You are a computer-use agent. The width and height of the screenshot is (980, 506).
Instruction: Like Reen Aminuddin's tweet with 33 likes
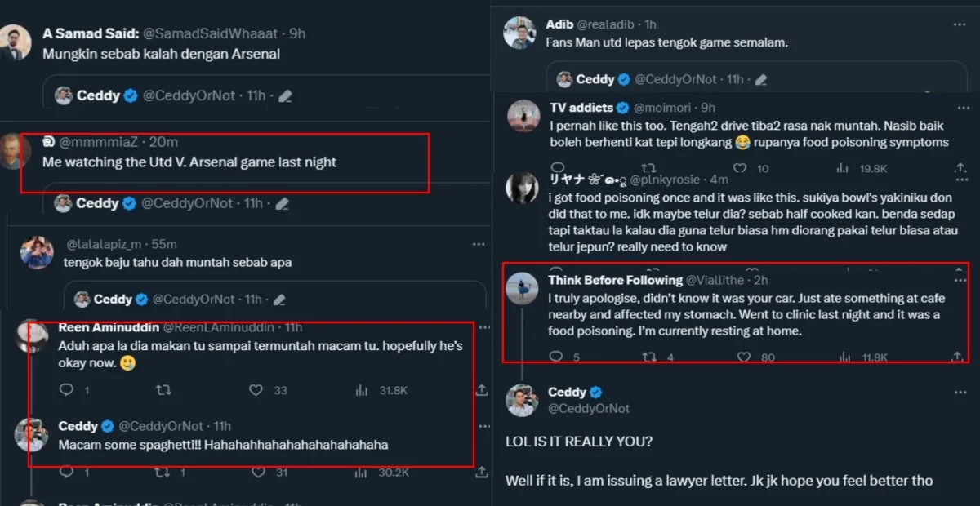(258, 391)
